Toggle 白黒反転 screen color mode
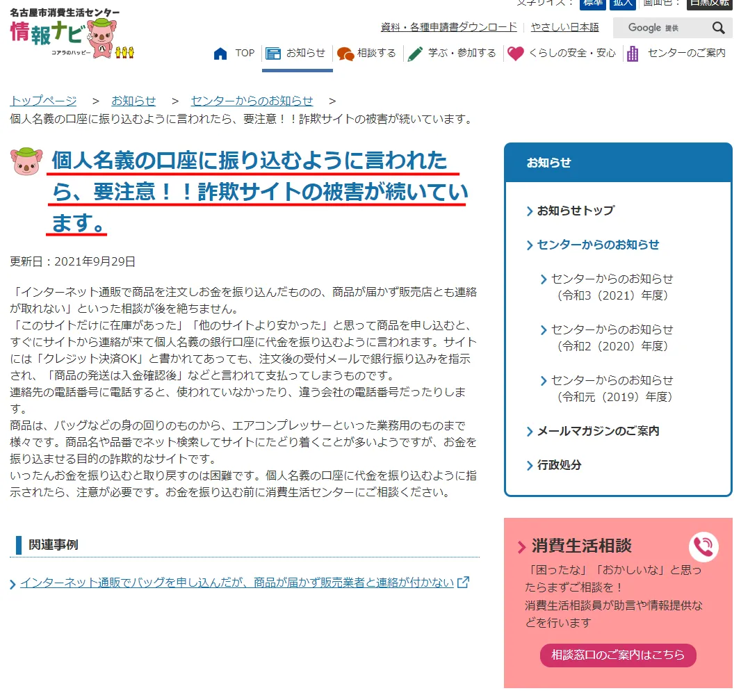741x700 pixels. click(709, 3)
